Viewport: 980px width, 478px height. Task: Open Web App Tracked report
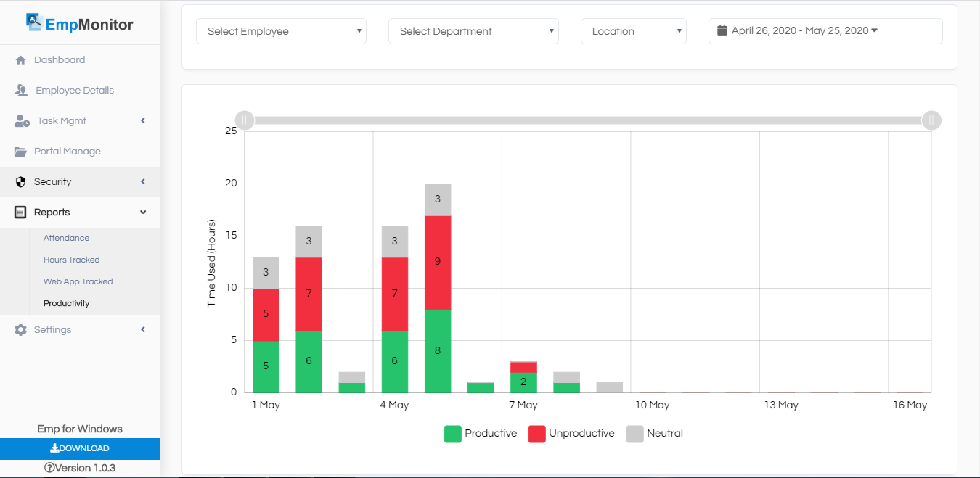(x=78, y=281)
